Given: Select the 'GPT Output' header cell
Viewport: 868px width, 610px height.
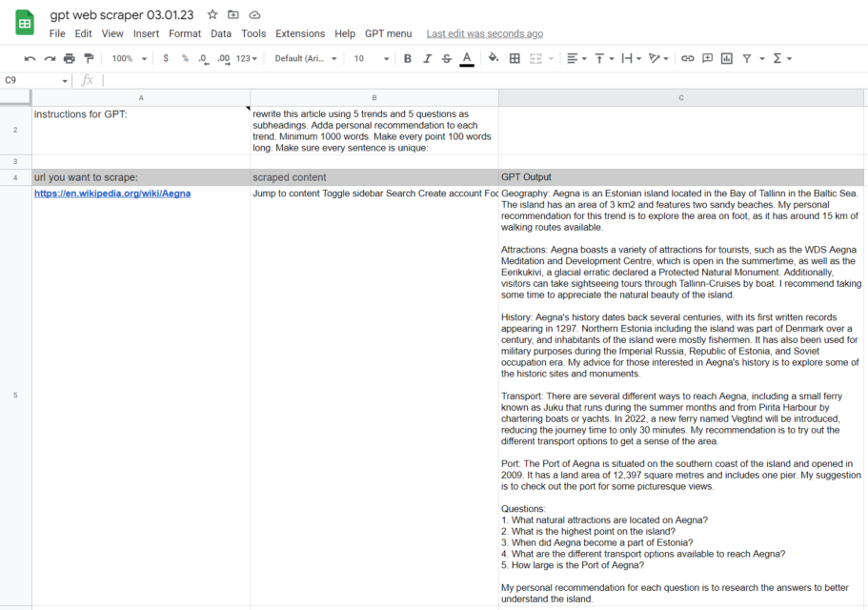Looking at the screenshot, I should (681, 177).
